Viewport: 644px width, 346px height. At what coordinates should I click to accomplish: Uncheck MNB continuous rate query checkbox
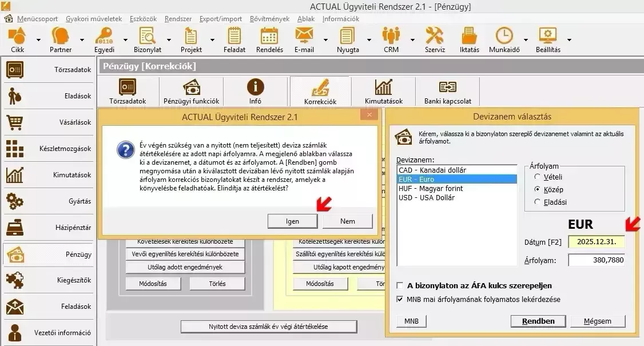point(400,299)
